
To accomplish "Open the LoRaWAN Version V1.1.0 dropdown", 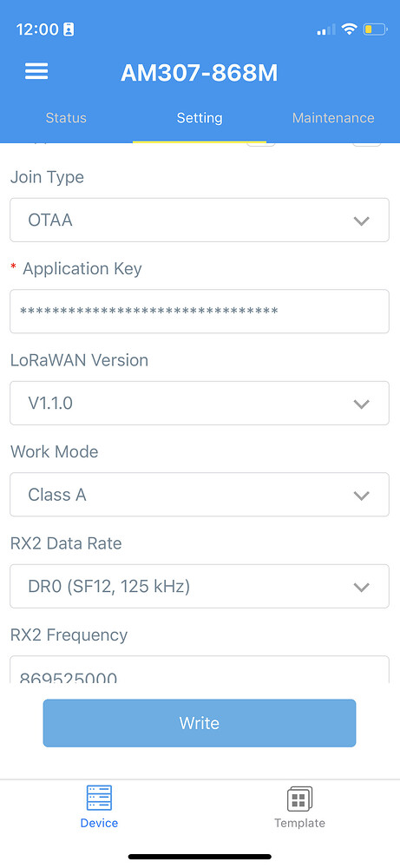I will [x=200, y=403].
